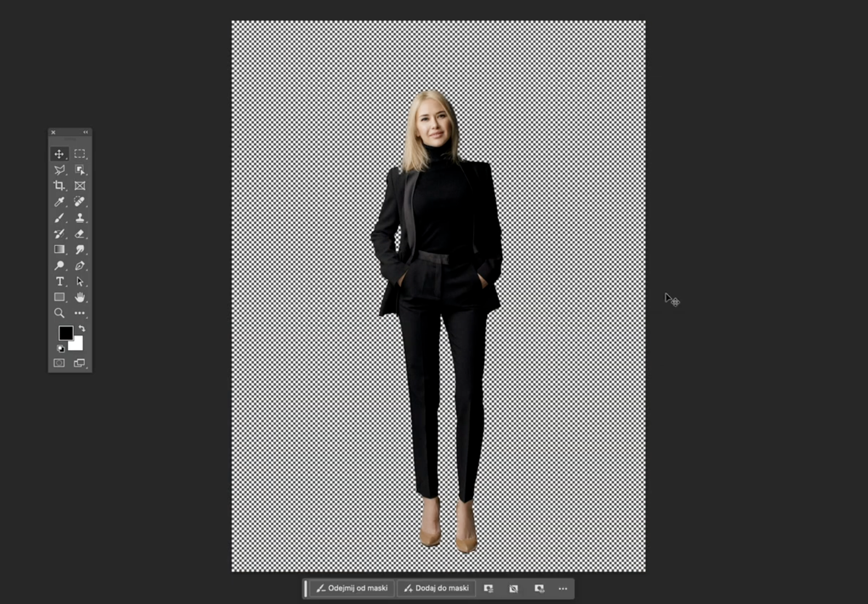Choose the Polygonal Lasso tool
Image resolution: width=868 pixels, height=604 pixels.
(59, 170)
